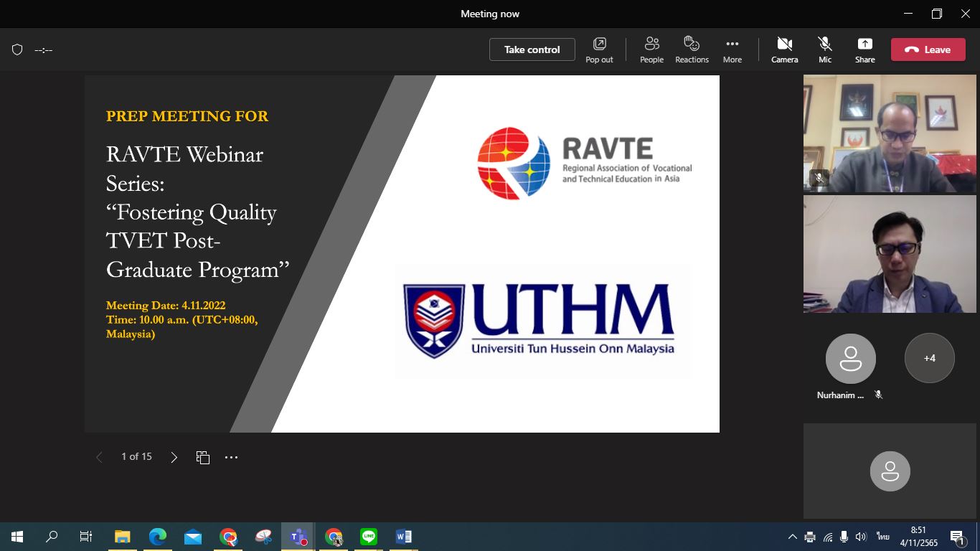This screenshot has width=980, height=551.
Task: Show the +4 additional participants
Action: [930, 358]
